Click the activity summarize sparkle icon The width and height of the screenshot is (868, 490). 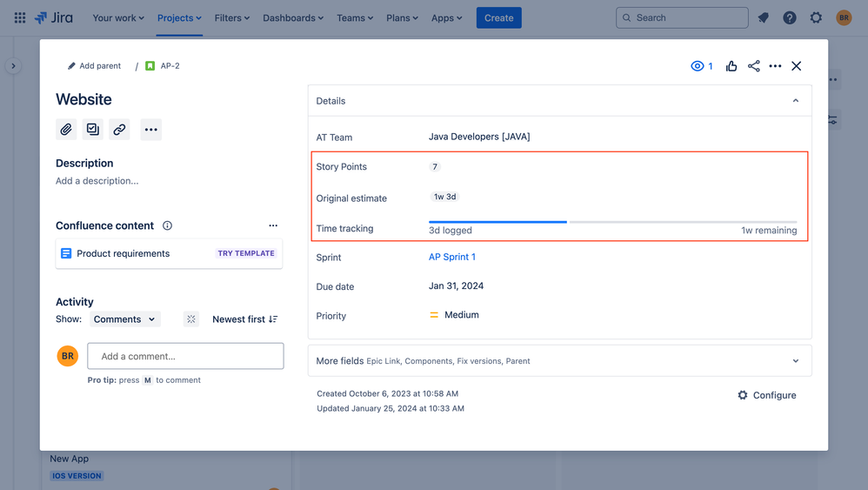tap(191, 319)
